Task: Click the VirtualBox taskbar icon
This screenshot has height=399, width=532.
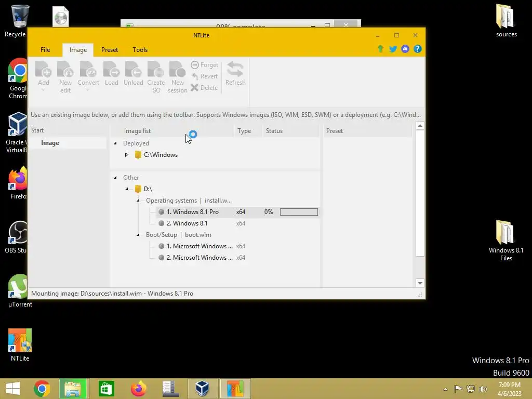Action: click(x=203, y=389)
